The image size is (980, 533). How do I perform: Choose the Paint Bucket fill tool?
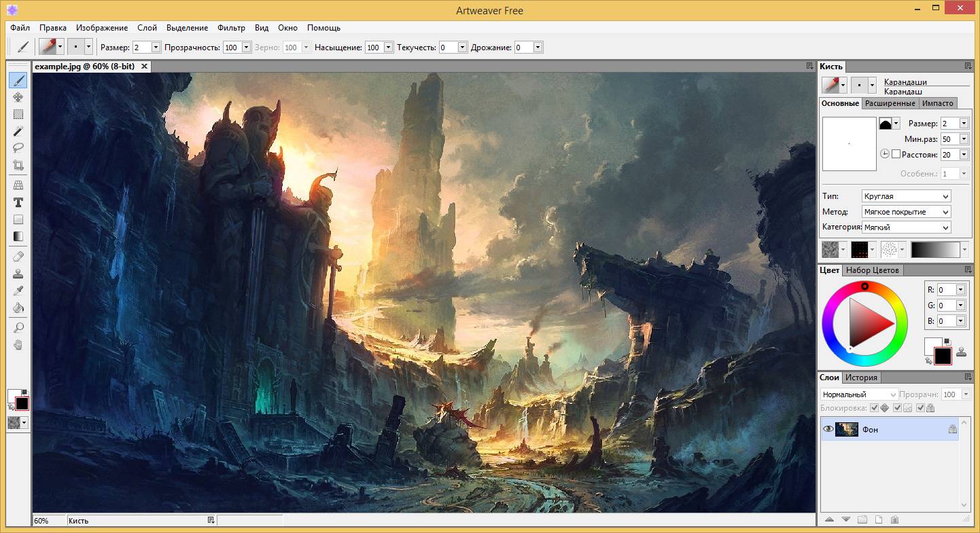point(18,308)
